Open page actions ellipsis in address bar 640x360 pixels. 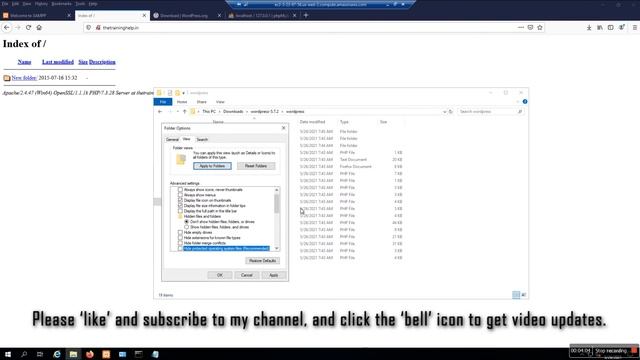click(520, 27)
